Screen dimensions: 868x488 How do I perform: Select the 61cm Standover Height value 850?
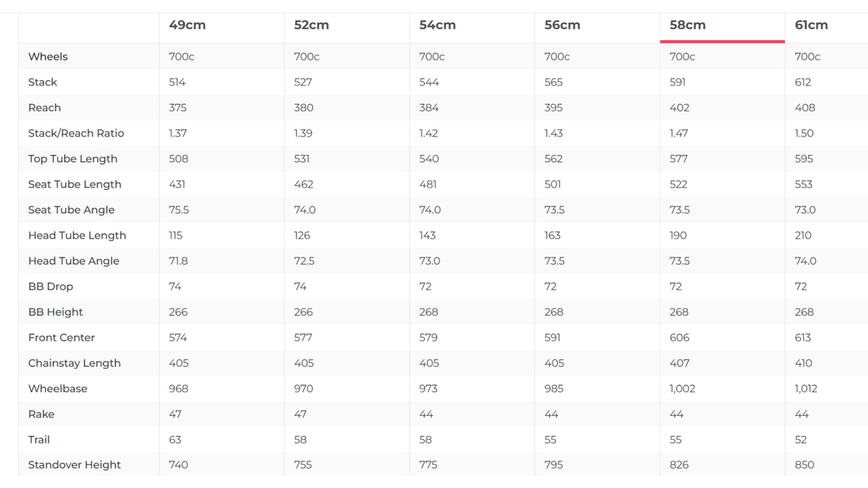point(804,464)
